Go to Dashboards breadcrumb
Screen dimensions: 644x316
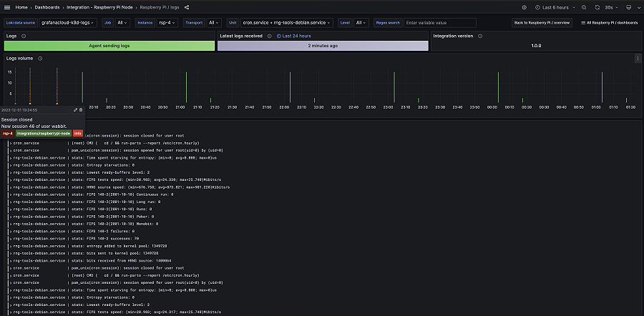[x=47, y=7]
